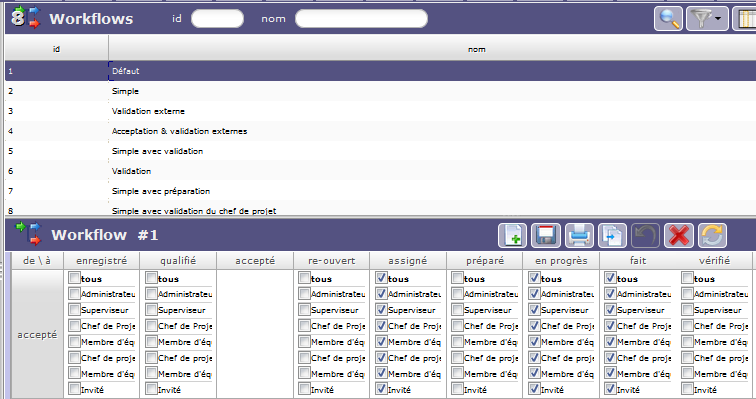Click the search magnifier icon
756x399 pixels.
668,19
